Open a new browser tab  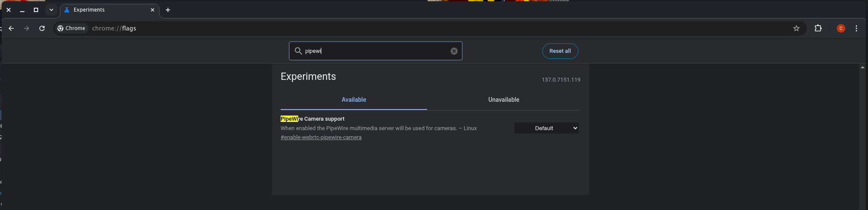[x=168, y=10]
